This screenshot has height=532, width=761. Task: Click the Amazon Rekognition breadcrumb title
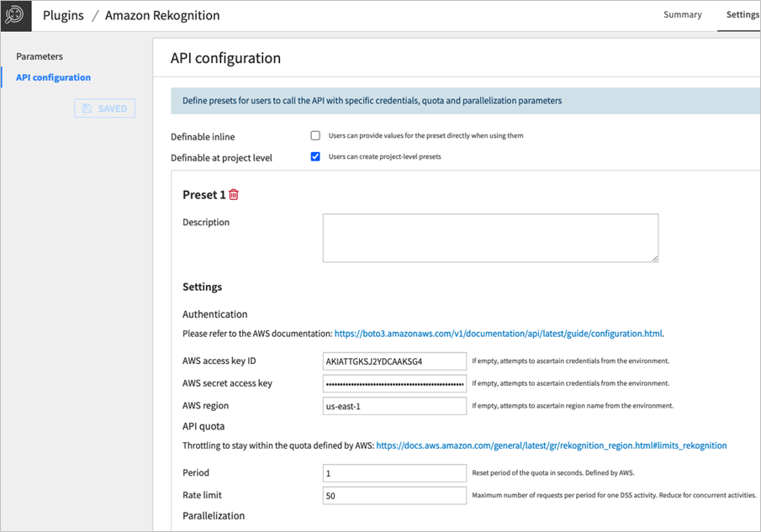(x=162, y=15)
